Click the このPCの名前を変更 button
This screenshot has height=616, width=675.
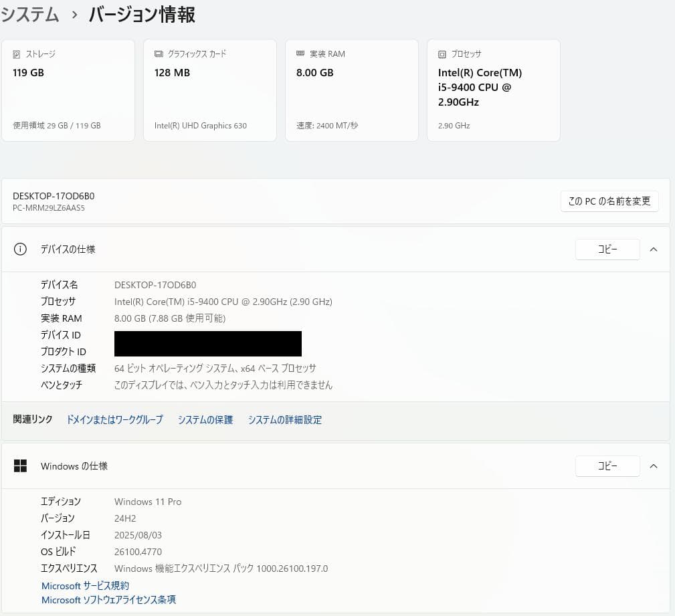tap(609, 201)
